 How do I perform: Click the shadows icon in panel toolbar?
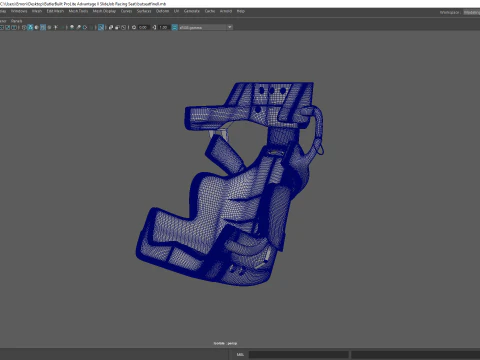coord(62,27)
